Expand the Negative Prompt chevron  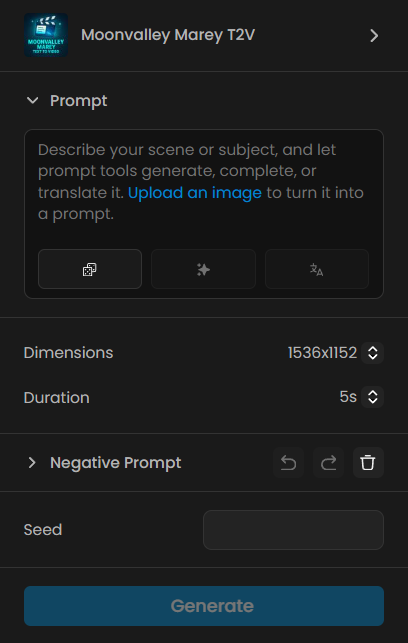pos(32,463)
